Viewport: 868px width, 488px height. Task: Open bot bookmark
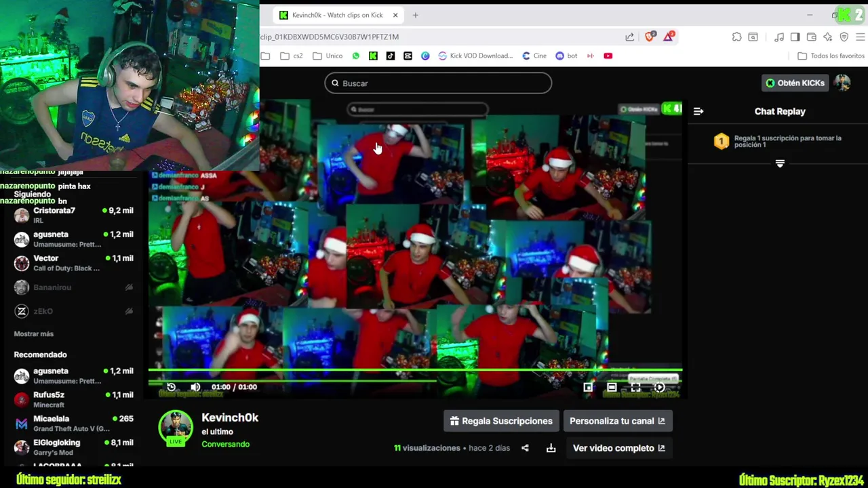click(566, 56)
